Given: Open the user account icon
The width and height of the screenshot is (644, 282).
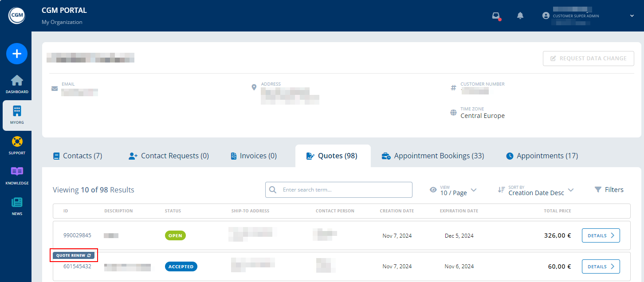Looking at the screenshot, I should 546,15.
